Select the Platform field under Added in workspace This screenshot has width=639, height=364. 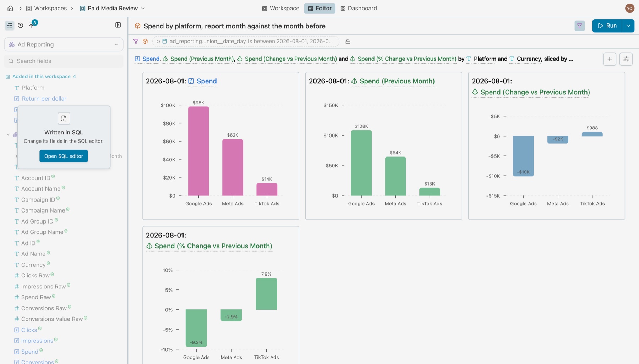click(x=33, y=88)
